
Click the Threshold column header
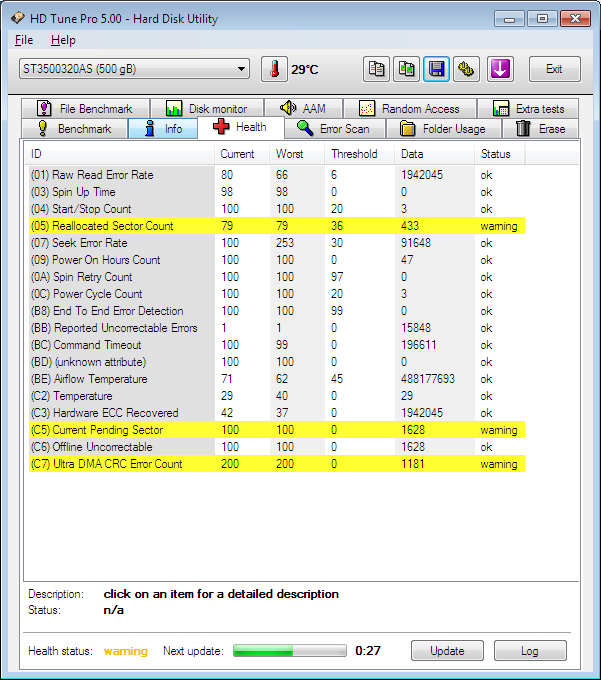tap(355, 154)
